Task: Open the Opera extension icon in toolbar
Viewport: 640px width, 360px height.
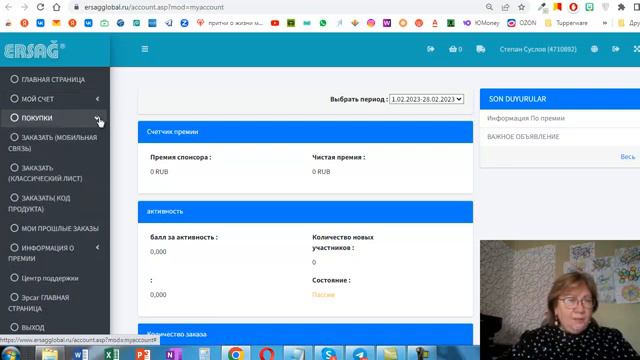Action: coord(573,7)
